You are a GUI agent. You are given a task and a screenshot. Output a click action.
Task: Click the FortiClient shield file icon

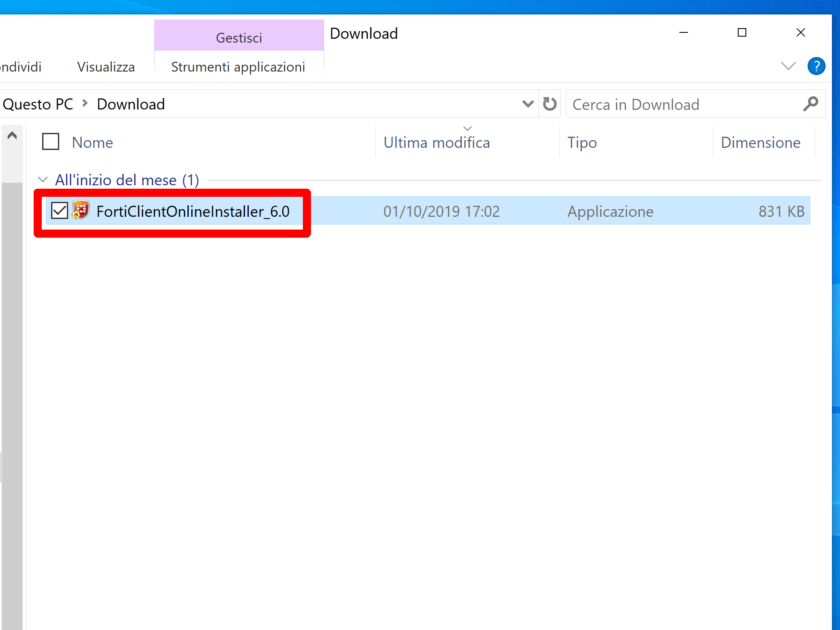pos(81,210)
